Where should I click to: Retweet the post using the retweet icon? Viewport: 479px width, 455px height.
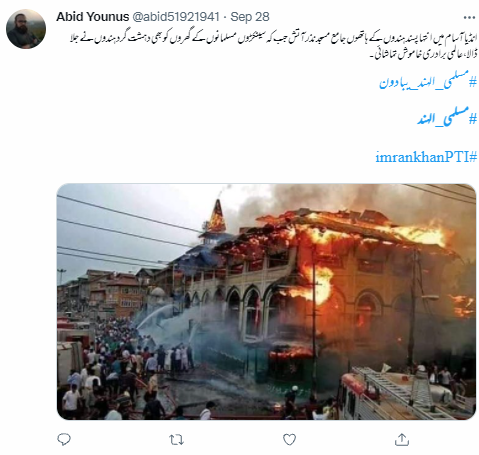pyautogui.click(x=176, y=440)
